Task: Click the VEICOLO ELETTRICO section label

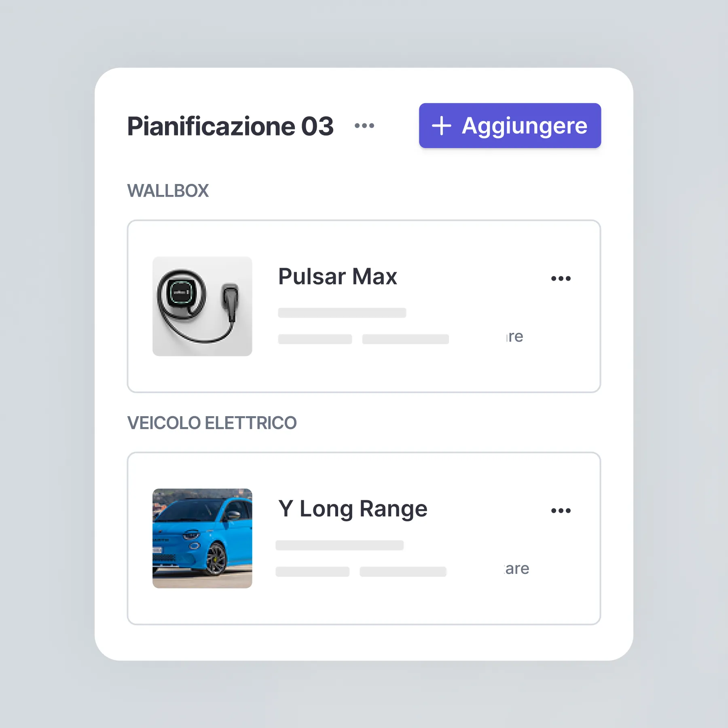Action: (x=212, y=423)
